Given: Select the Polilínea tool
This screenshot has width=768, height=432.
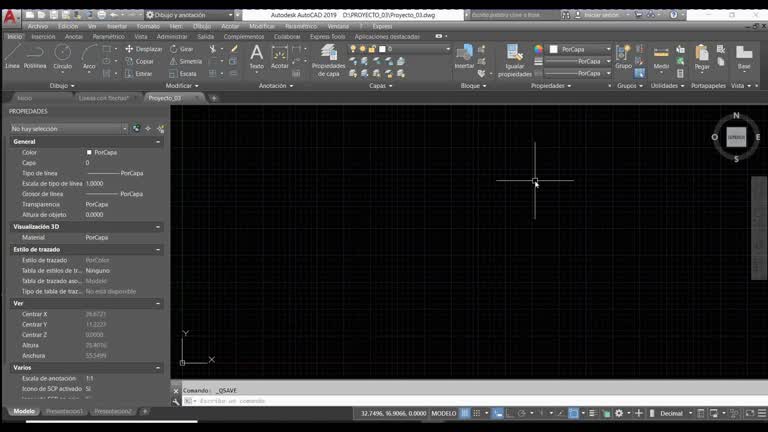Looking at the screenshot, I should 35,56.
